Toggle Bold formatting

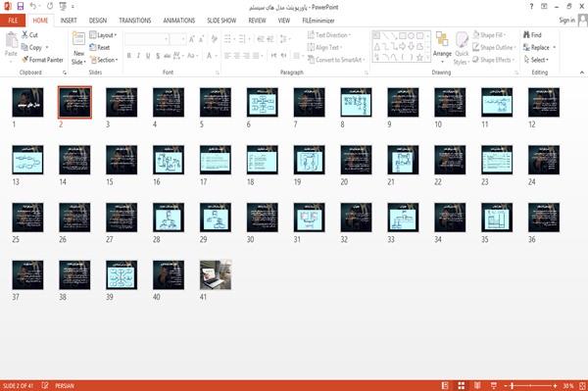click(x=129, y=56)
